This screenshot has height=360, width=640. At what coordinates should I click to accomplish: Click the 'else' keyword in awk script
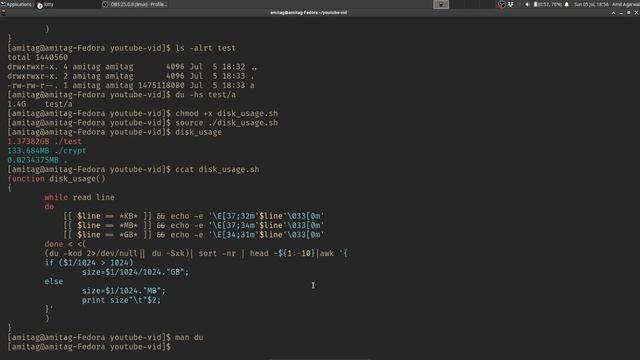[x=54, y=281]
